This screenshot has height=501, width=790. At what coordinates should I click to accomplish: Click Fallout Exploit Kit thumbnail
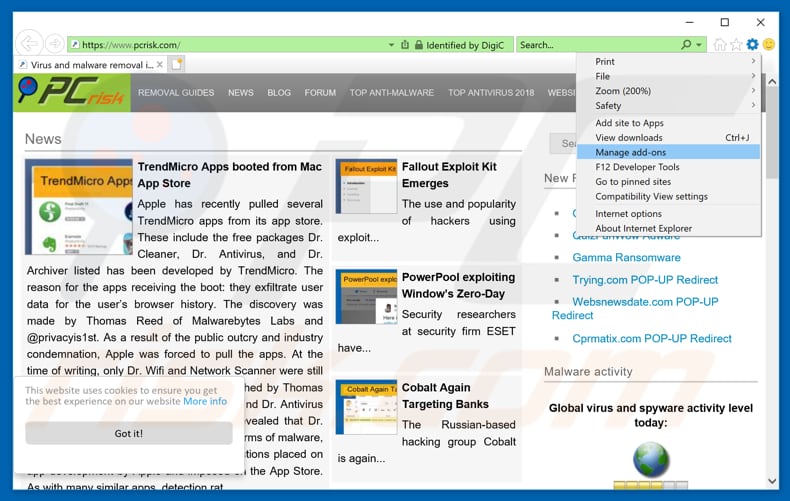coord(366,187)
